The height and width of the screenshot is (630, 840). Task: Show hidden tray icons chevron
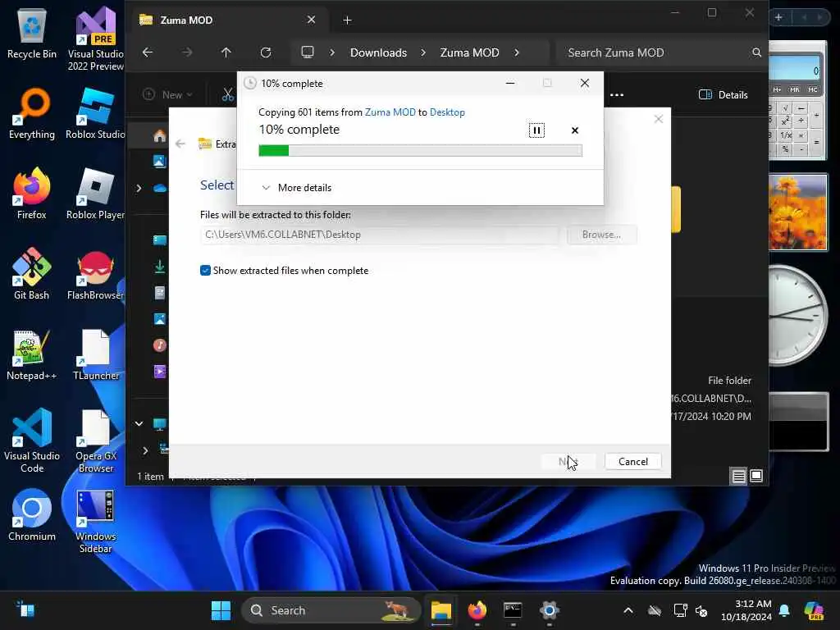tap(628, 610)
